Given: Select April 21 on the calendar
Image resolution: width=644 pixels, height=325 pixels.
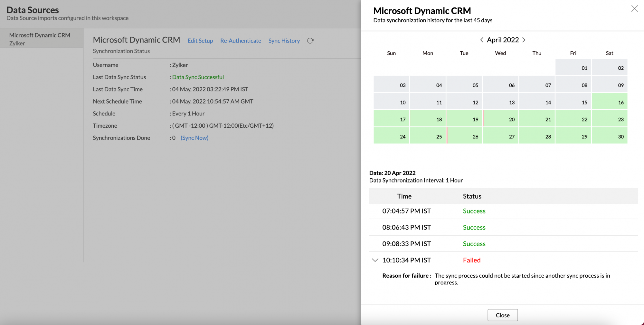Looking at the screenshot, I should 537,118.
